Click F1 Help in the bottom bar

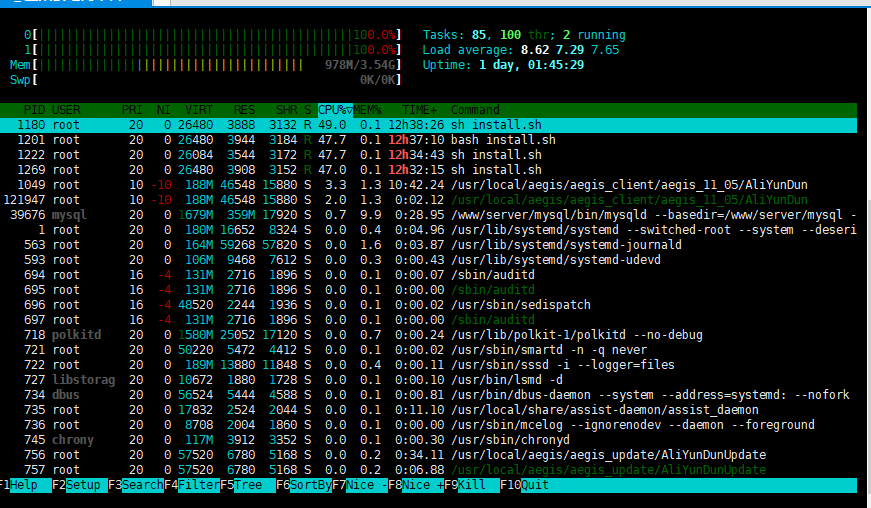[19, 485]
